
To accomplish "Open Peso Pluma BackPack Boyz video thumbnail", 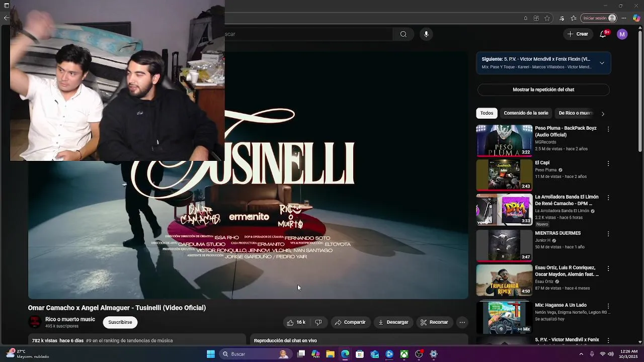I will pyautogui.click(x=504, y=140).
